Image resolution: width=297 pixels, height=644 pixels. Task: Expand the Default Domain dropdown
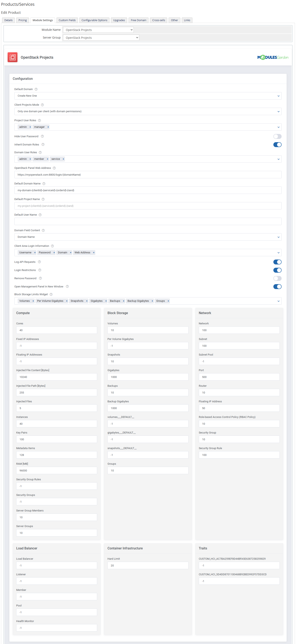(x=148, y=96)
